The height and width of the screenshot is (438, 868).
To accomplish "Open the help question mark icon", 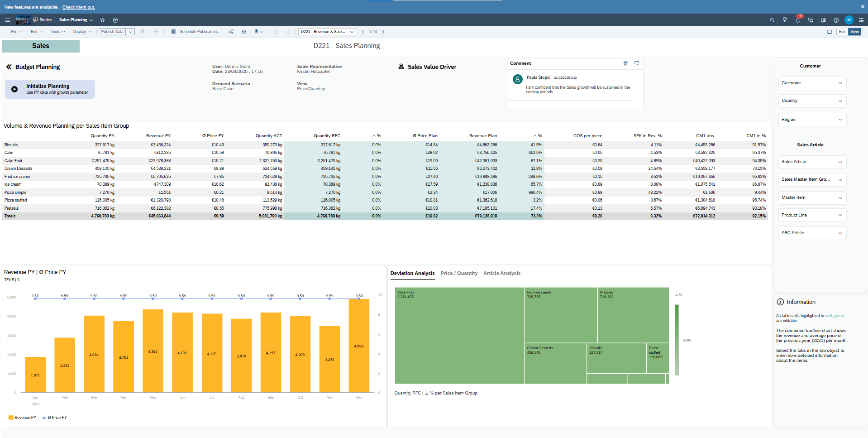I will pos(836,20).
